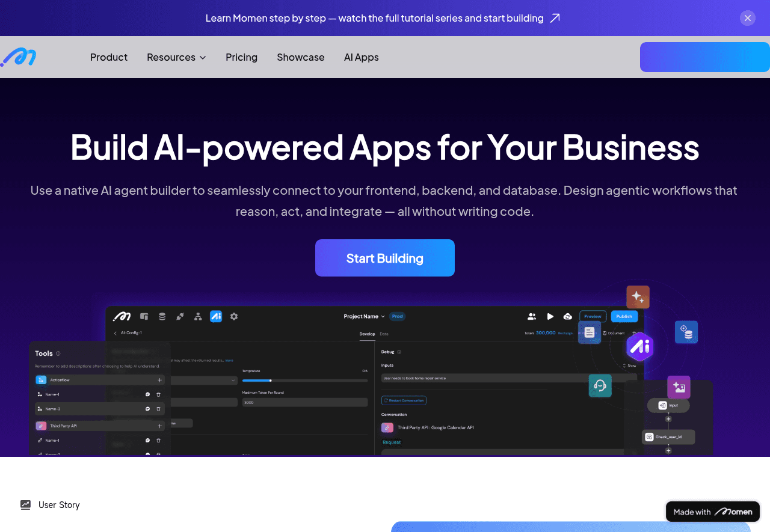This screenshot has width=770, height=532.
Task: Go to the Showcase menu item
Action: (x=300, y=57)
